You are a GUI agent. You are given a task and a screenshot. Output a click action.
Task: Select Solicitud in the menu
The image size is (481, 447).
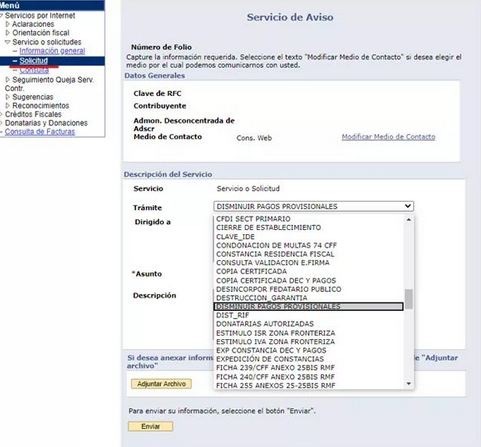[x=33, y=61]
